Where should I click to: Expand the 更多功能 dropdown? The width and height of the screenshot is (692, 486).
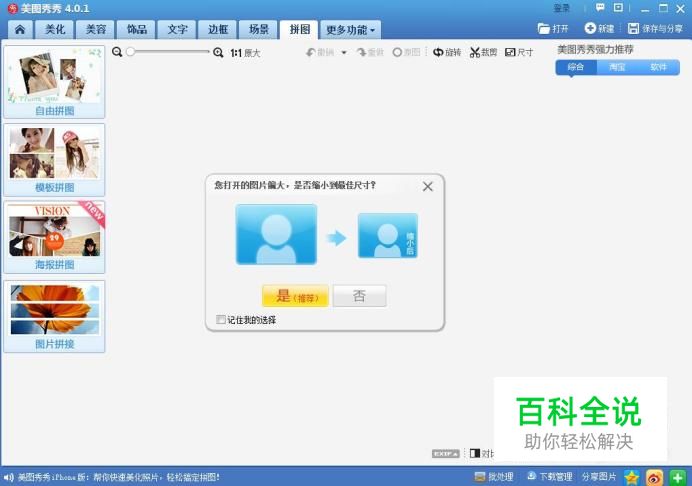pyautogui.click(x=350, y=30)
